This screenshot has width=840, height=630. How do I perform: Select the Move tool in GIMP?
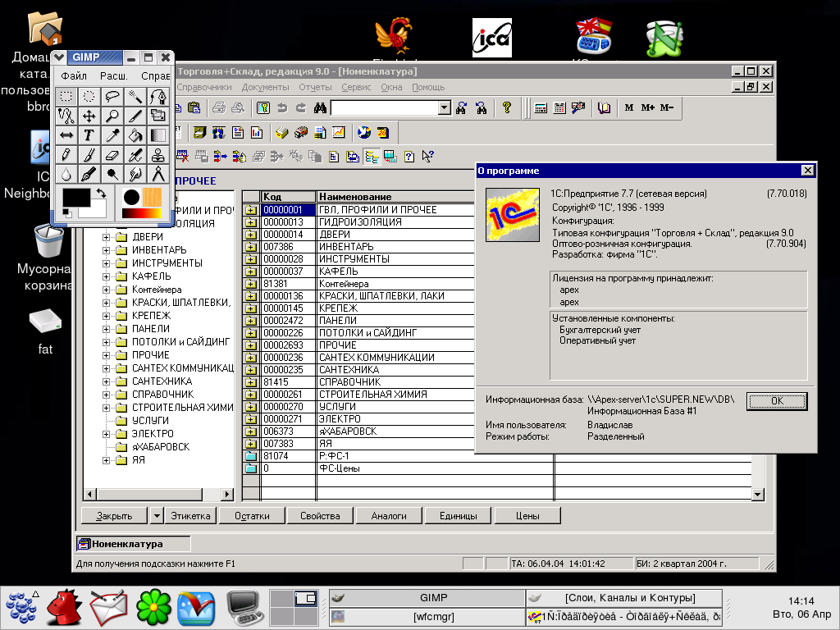pyautogui.click(x=89, y=116)
